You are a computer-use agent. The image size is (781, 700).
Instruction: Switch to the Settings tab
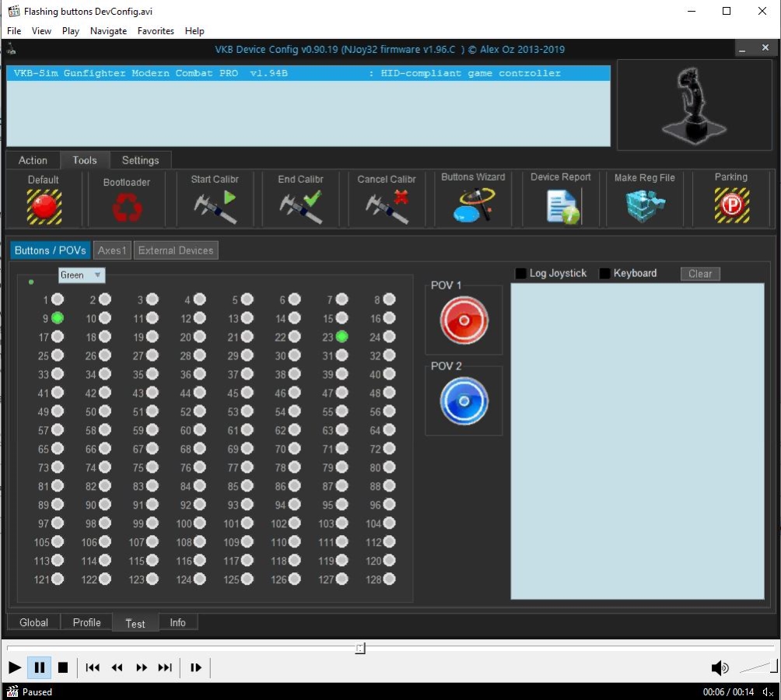coord(140,160)
